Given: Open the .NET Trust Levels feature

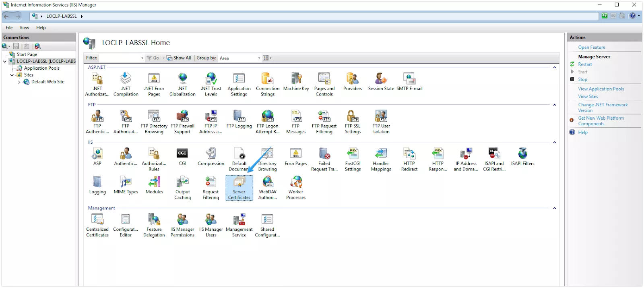Looking at the screenshot, I should 211,85.
